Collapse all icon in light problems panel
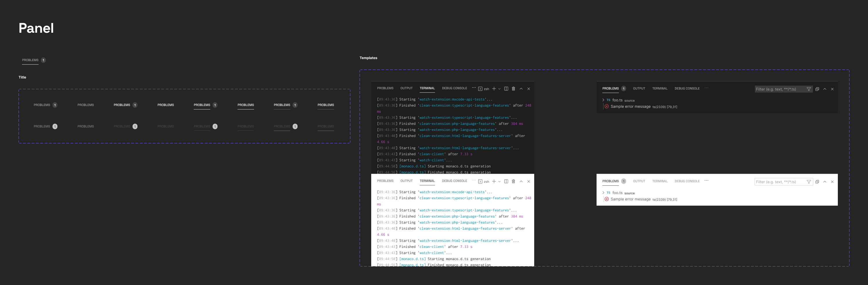The image size is (868, 285). tap(817, 182)
